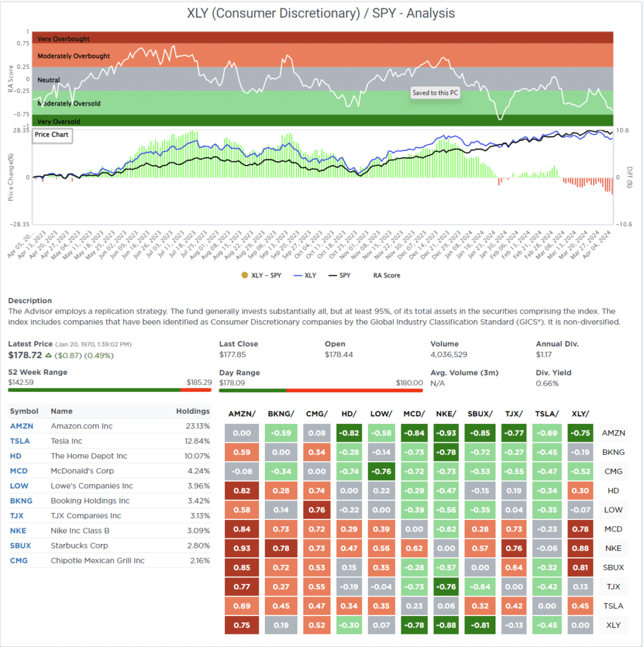Open the CMG symbol link
This screenshot has height=647, width=644.
(18, 560)
